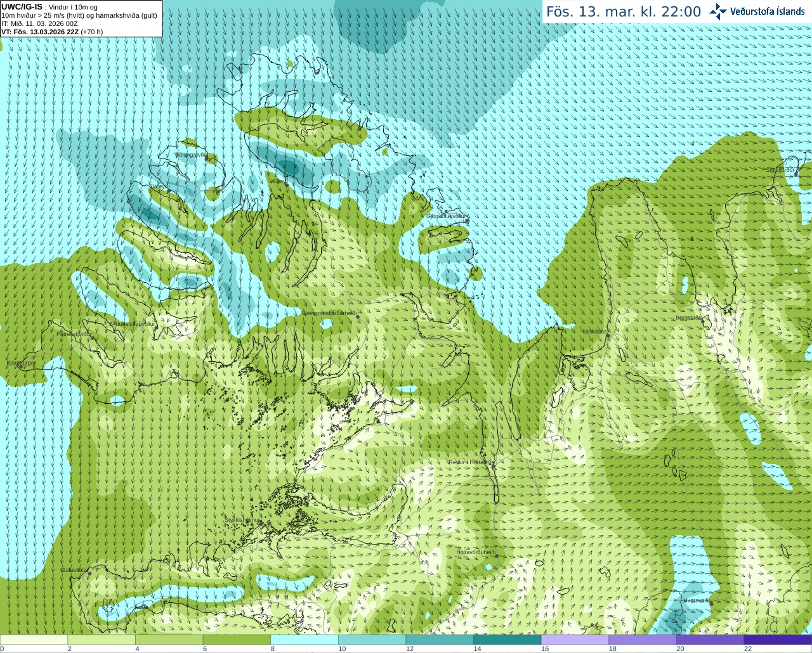Viewport: 812px width, 653px height.
Task: Click the Hveravellir station label
Action: tap(697, 600)
